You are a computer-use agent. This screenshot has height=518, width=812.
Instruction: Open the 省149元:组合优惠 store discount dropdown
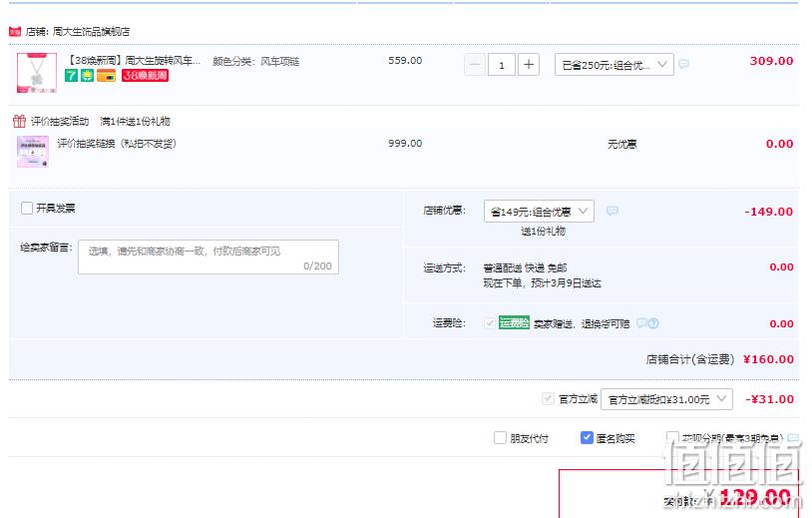[x=539, y=212]
